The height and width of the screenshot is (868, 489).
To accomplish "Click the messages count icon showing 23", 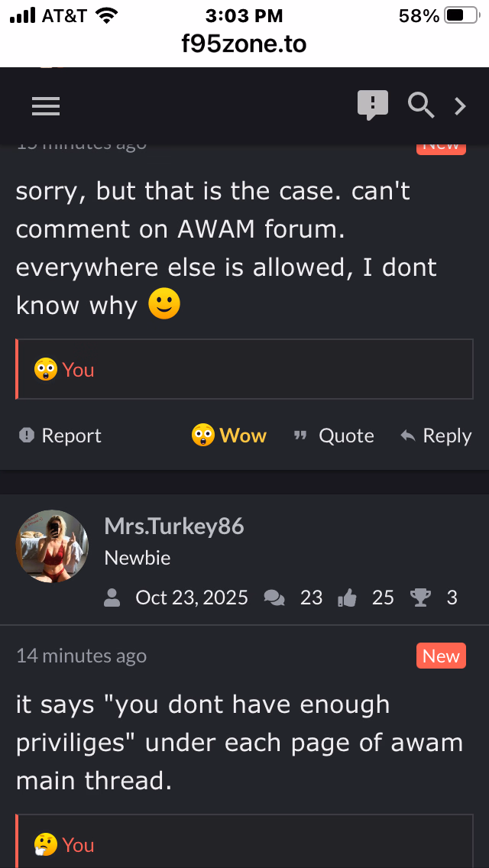I will [275, 598].
